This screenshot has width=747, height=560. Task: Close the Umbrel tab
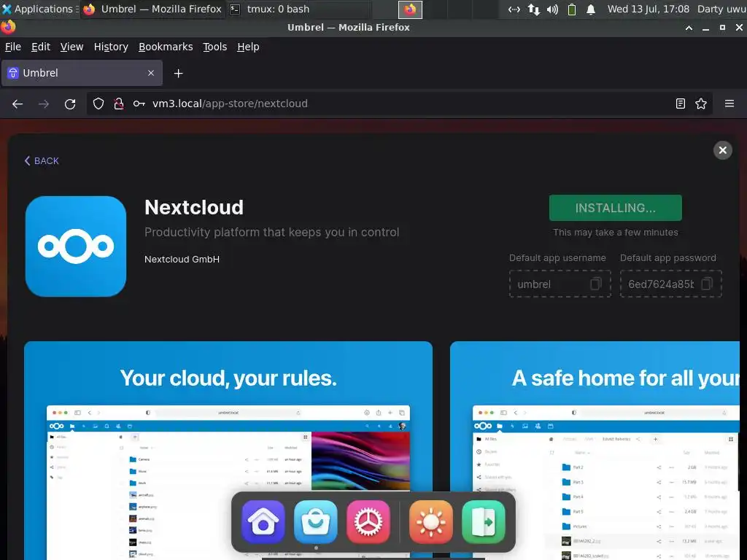pos(151,73)
